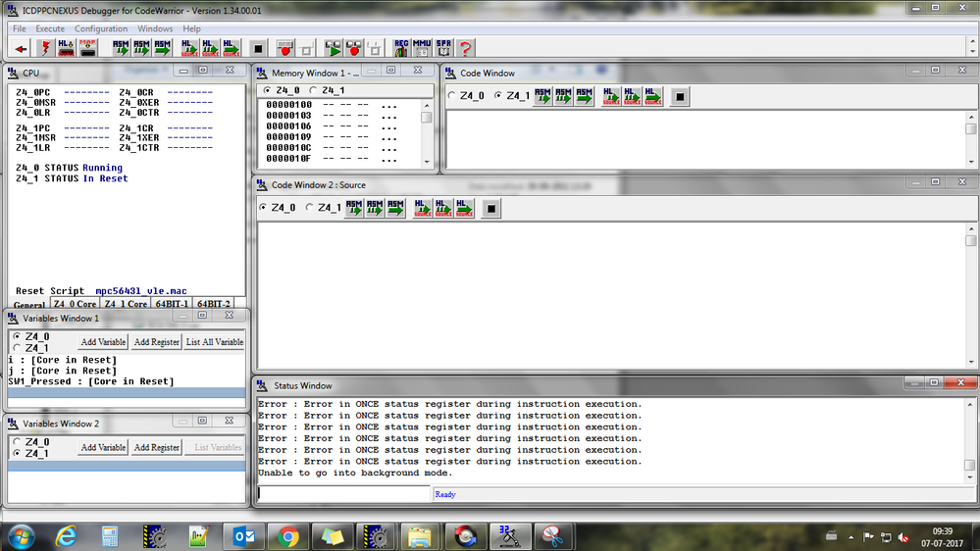
Task: Click mpc5643l_vle.mac reset script link
Action: [x=140, y=291]
